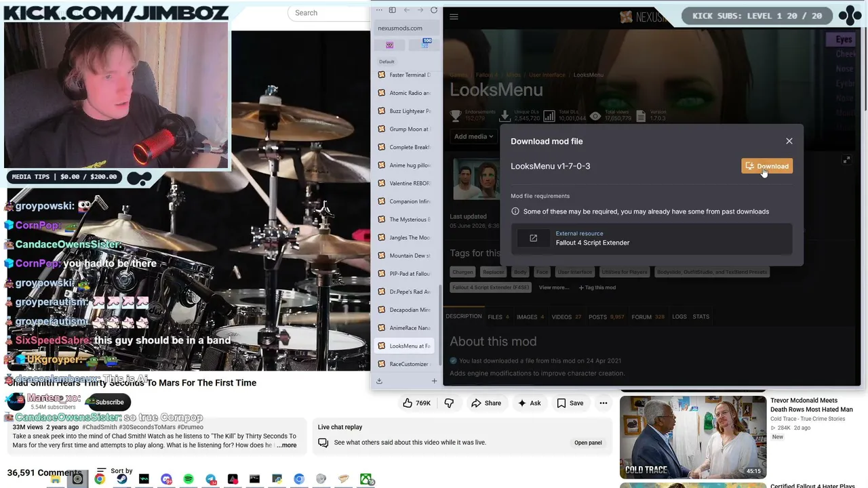Open Telegram from the taskbar

tap(211, 479)
